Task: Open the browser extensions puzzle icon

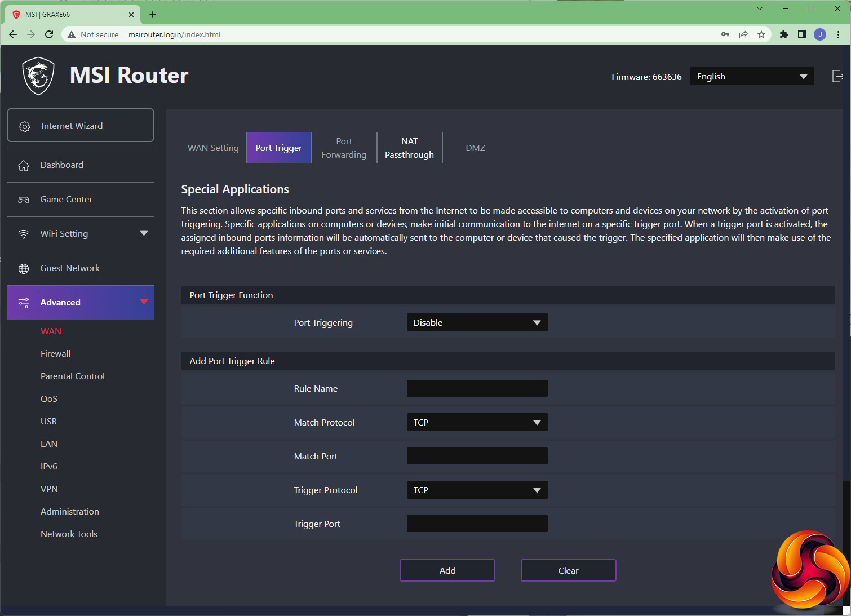Action: point(783,34)
